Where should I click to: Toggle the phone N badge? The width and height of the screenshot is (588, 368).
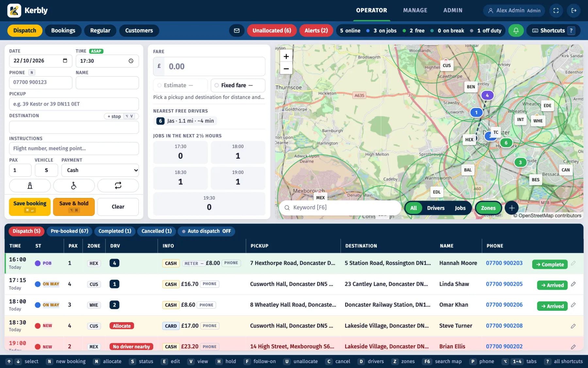click(32, 72)
